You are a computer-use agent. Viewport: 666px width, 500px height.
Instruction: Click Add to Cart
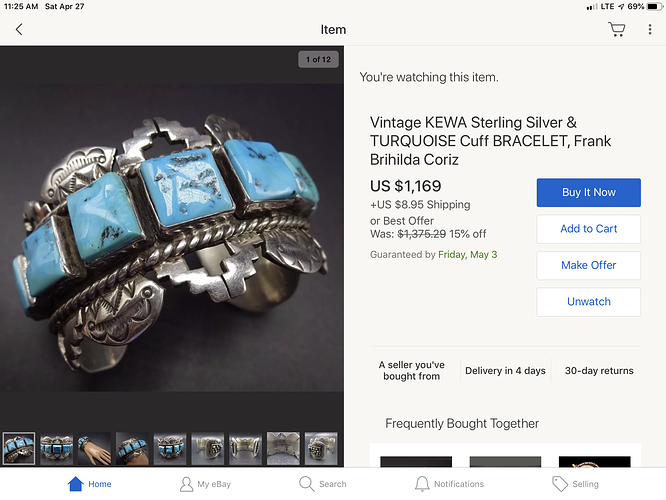tap(588, 229)
